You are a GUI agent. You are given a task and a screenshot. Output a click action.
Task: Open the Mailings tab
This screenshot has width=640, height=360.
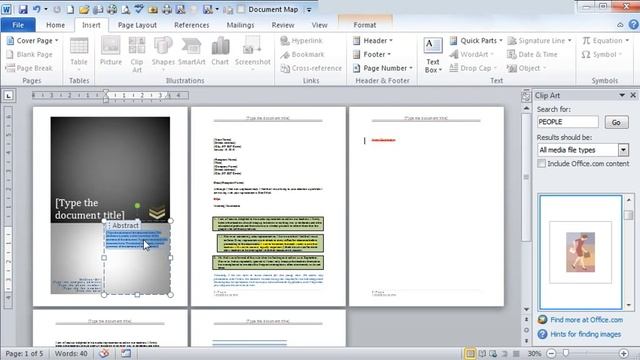[240, 25]
